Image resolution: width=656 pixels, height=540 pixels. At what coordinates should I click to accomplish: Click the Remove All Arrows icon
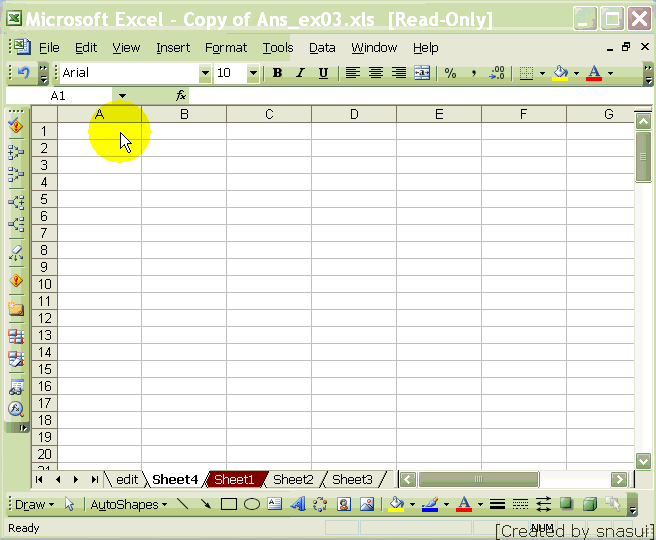[16, 253]
